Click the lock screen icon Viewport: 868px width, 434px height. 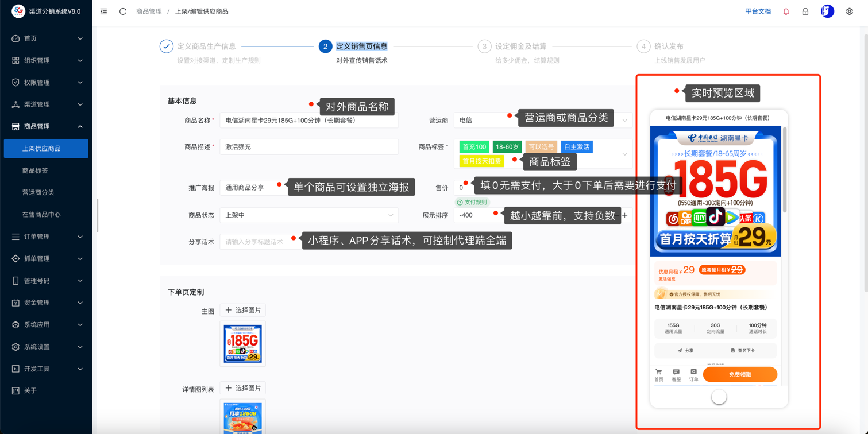(805, 11)
